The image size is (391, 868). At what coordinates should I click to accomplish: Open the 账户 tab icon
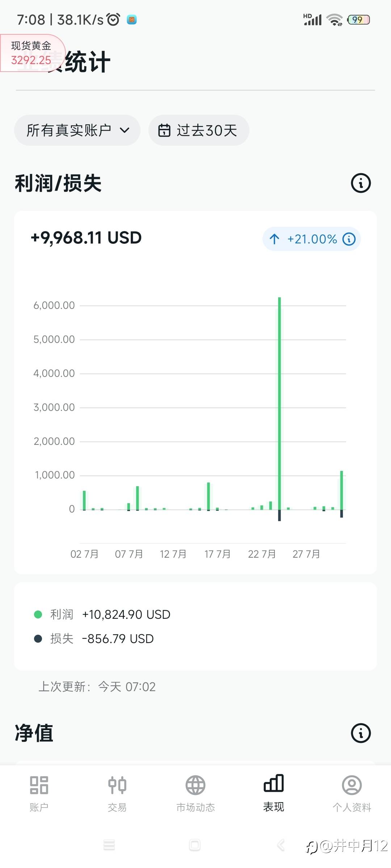pos(39,785)
